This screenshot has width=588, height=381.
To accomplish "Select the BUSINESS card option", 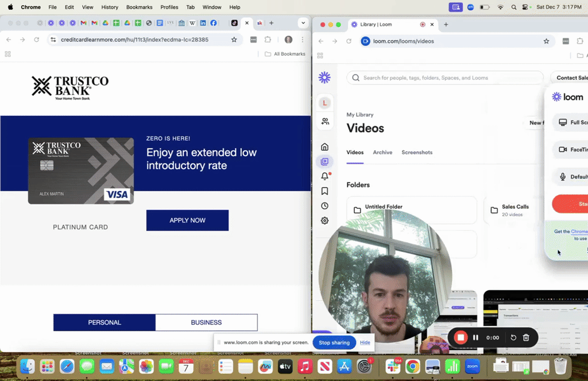I will pos(206,322).
